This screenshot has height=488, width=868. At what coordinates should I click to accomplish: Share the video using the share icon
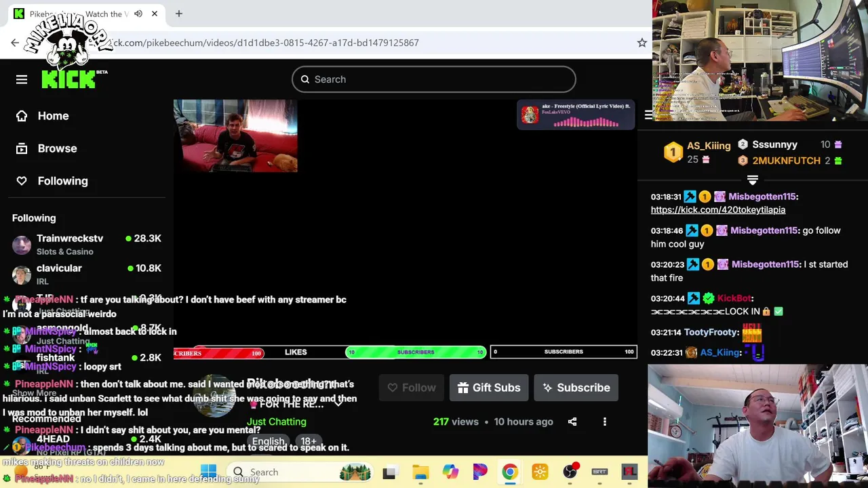(x=572, y=422)
